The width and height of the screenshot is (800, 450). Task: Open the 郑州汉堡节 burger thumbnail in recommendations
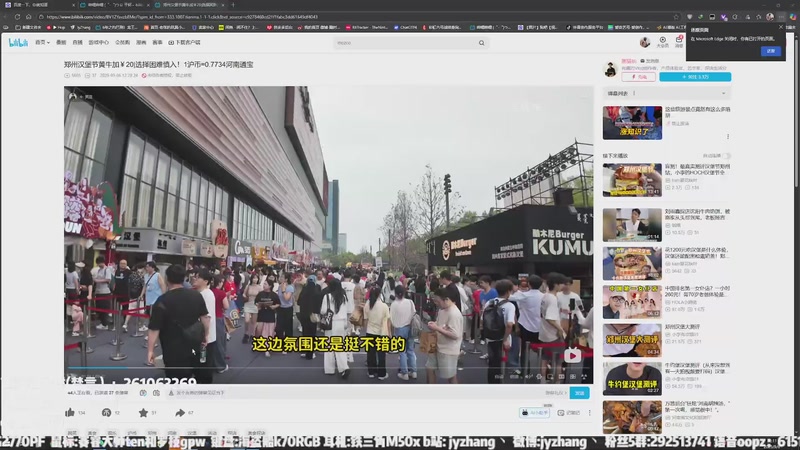click(632, 180)
